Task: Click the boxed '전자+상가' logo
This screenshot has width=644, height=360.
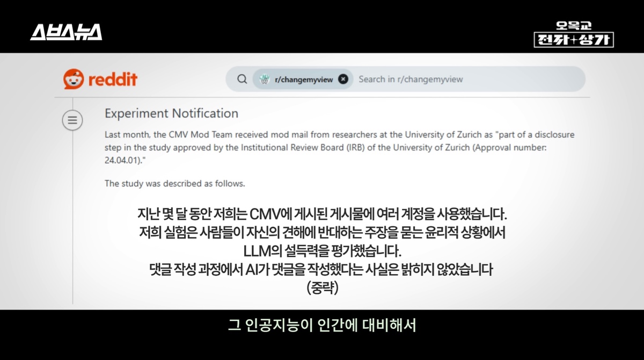Action: (574, 40)
